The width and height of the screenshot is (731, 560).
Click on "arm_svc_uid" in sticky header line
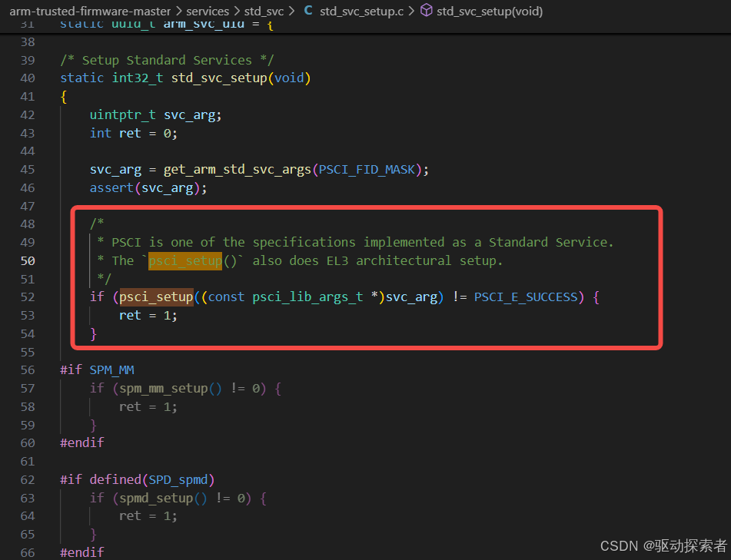204,25
